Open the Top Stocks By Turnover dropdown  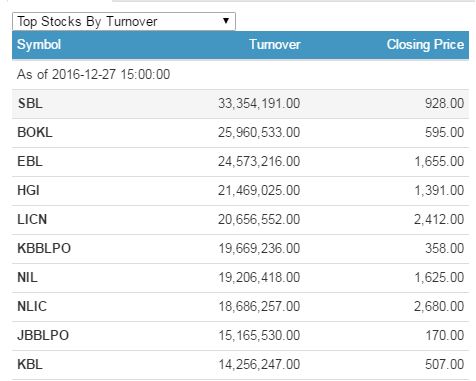coord(124,21)
